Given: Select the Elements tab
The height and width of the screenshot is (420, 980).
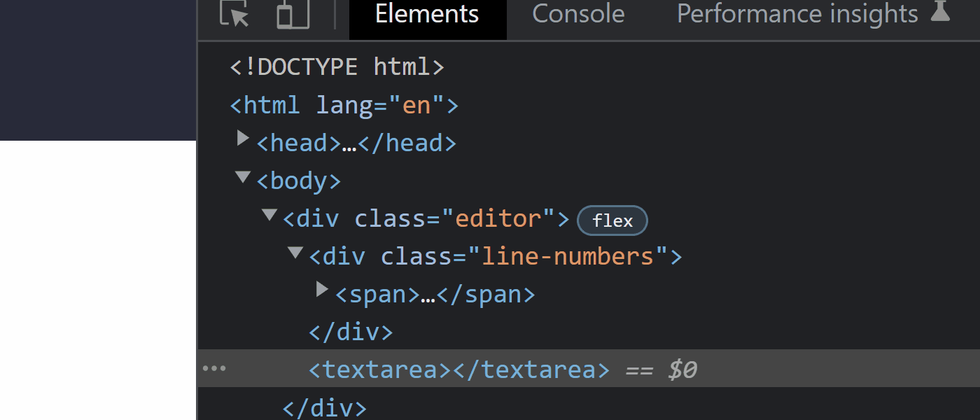Looking at the screenshot, I should pyautogui.click(x=427, y=14).
